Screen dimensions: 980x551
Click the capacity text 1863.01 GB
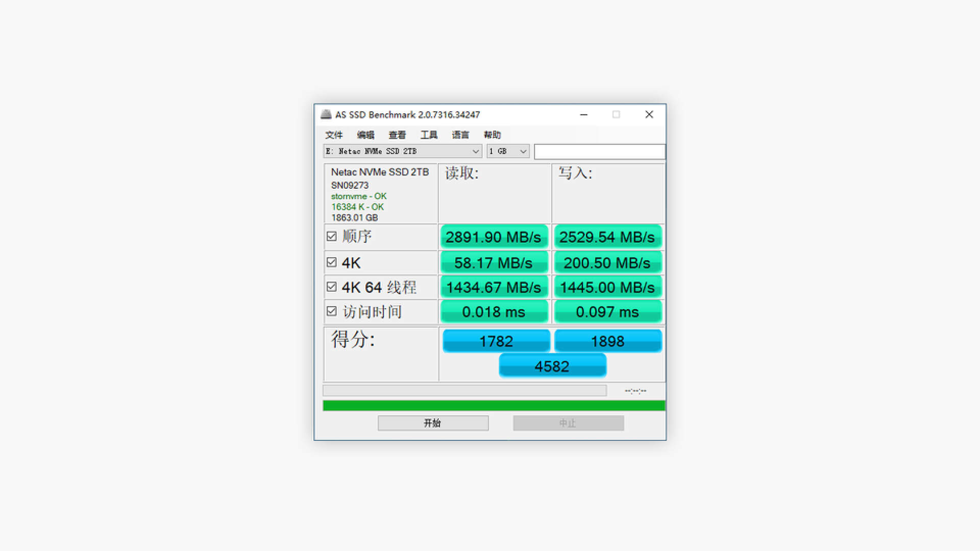[x=354, y=217]
